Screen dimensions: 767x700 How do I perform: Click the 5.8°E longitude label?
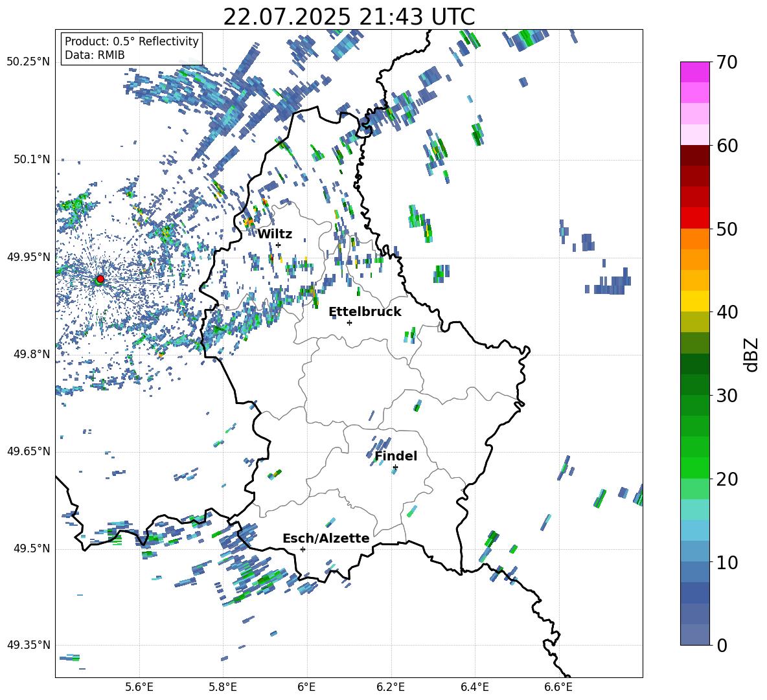pos(223,687)
